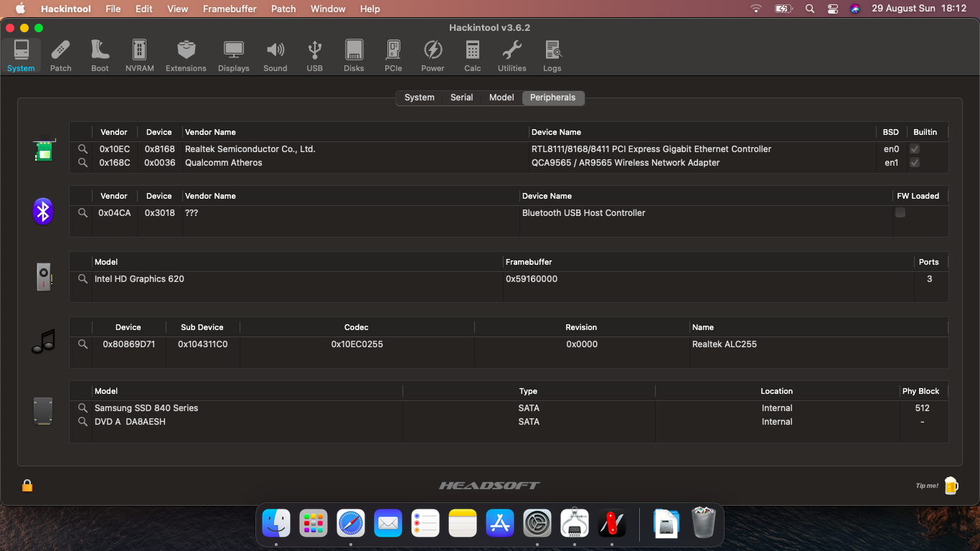Open the Boot toolbar section
Screen dimensions: 980x551
click(x=100, y=55)
